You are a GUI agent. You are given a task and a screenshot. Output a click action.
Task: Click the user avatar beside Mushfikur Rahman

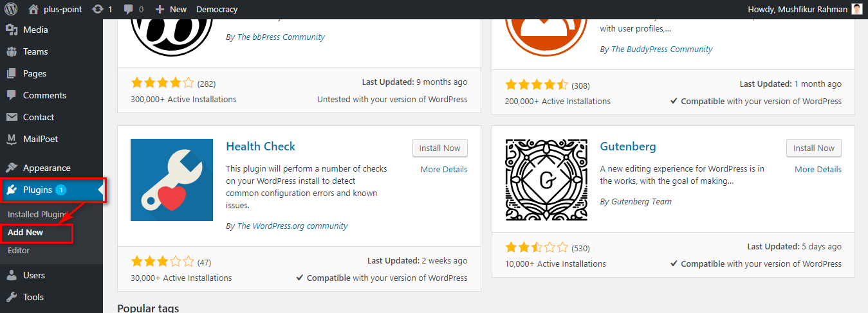point(857,9)
